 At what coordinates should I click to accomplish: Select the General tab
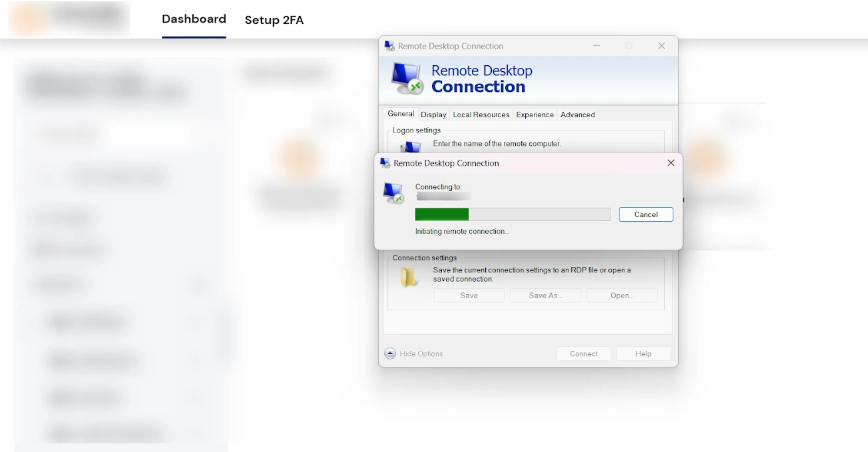[400, 114]
